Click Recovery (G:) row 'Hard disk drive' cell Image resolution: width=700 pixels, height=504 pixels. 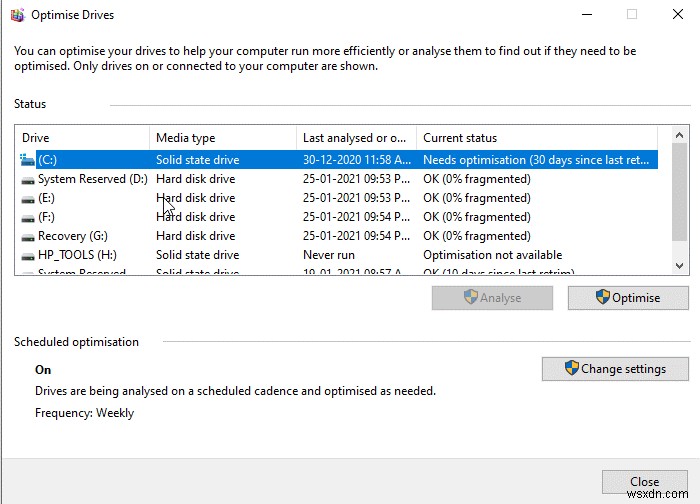[196, 236]
